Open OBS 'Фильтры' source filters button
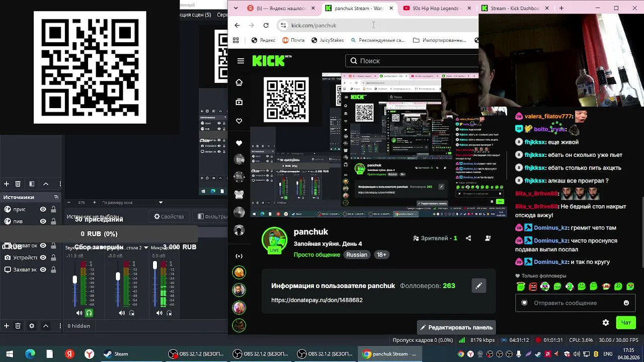 point(212,217)
